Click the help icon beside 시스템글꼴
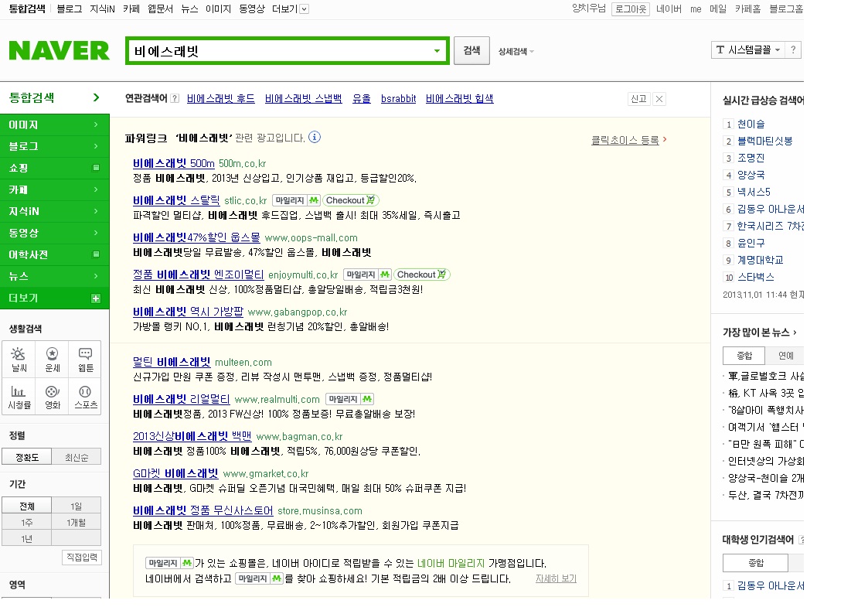Image resolution: width=868 pixels, height=614 pixels. point(793,49)
